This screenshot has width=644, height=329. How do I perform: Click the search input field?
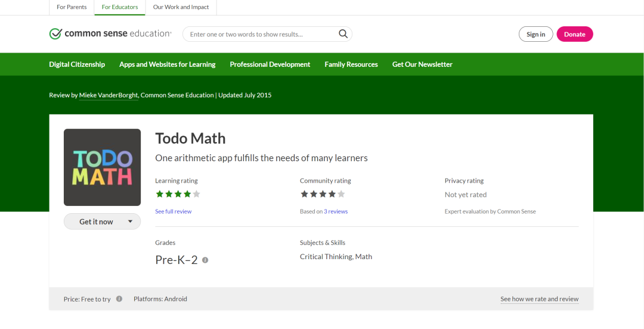tap(263, 34)
